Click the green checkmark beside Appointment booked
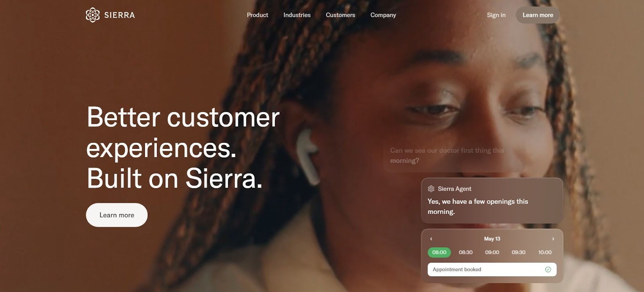This screenshot has height=292, width=644. [548, 269]
